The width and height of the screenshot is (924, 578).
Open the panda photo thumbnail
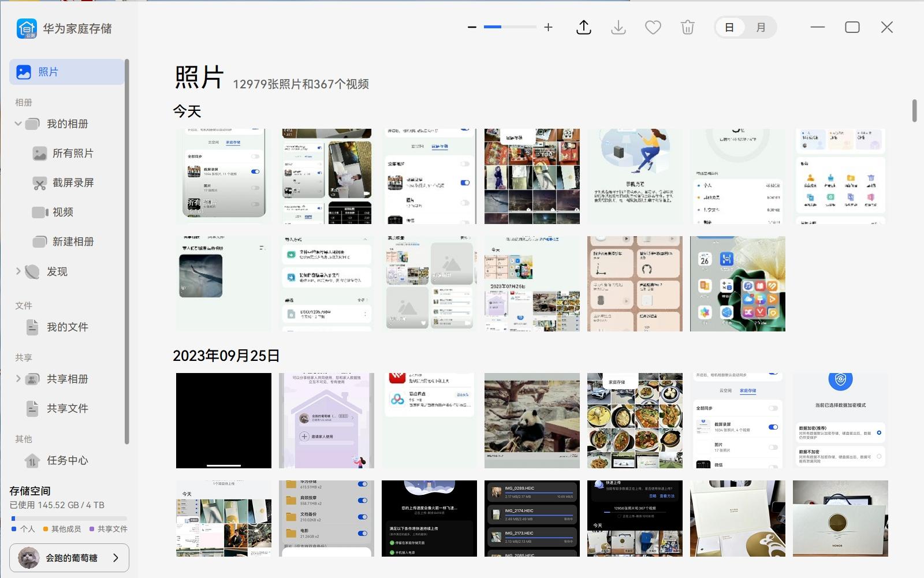tap(532, 420)
